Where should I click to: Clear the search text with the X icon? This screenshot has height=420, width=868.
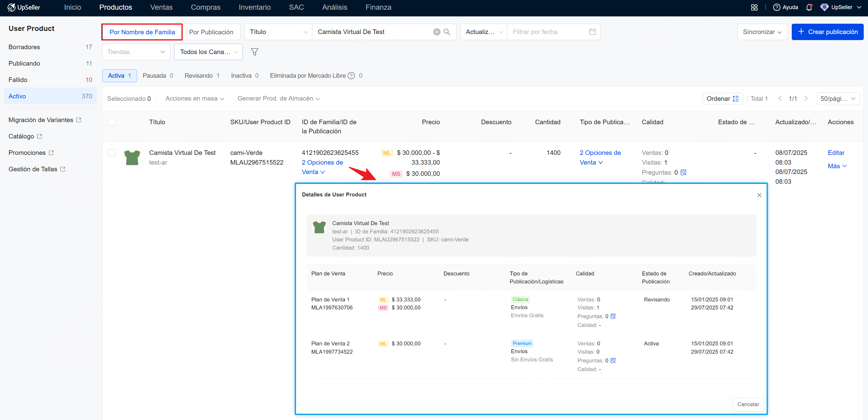436,32
